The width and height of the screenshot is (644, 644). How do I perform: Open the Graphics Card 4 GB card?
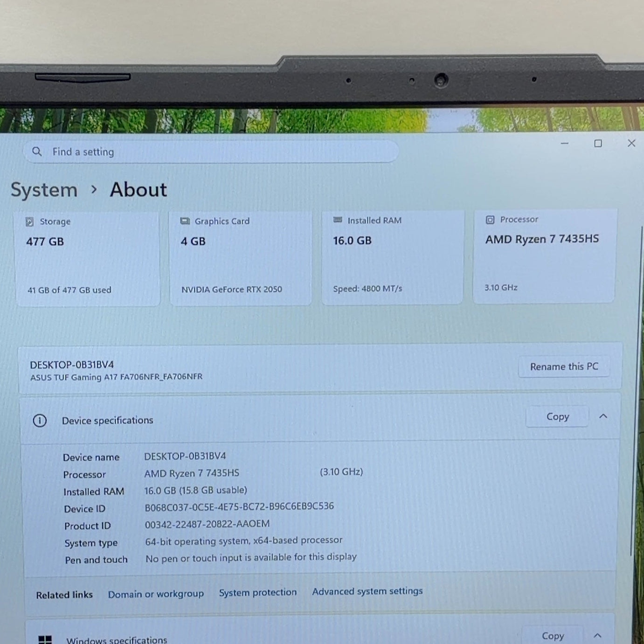click(x=240, y=258)
